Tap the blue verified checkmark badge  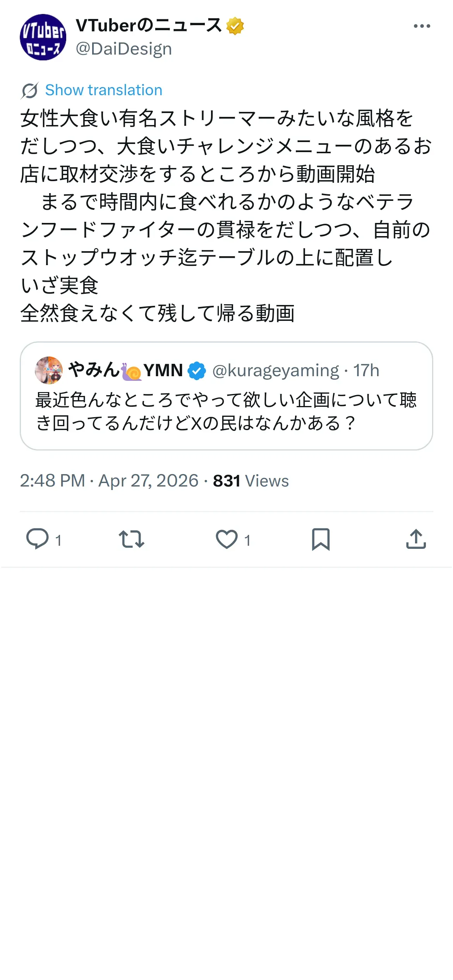click(197, 370)
